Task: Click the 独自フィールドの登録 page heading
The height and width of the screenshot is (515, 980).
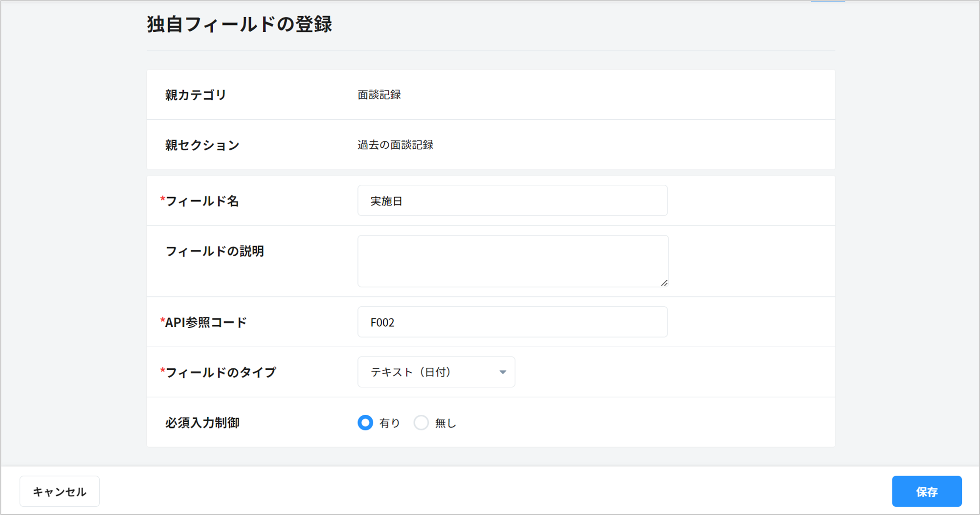Action: 239,24
